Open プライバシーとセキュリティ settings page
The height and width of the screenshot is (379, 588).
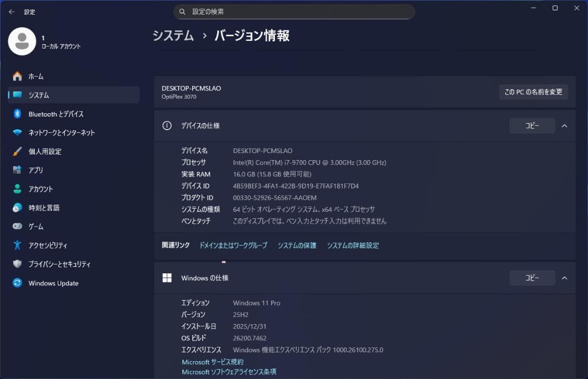59,264
